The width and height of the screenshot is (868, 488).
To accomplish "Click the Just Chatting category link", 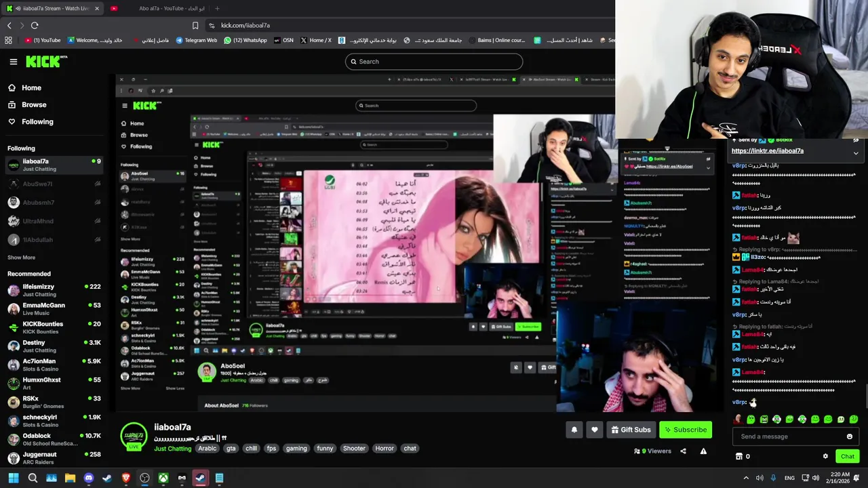I will tap(173, 449).
